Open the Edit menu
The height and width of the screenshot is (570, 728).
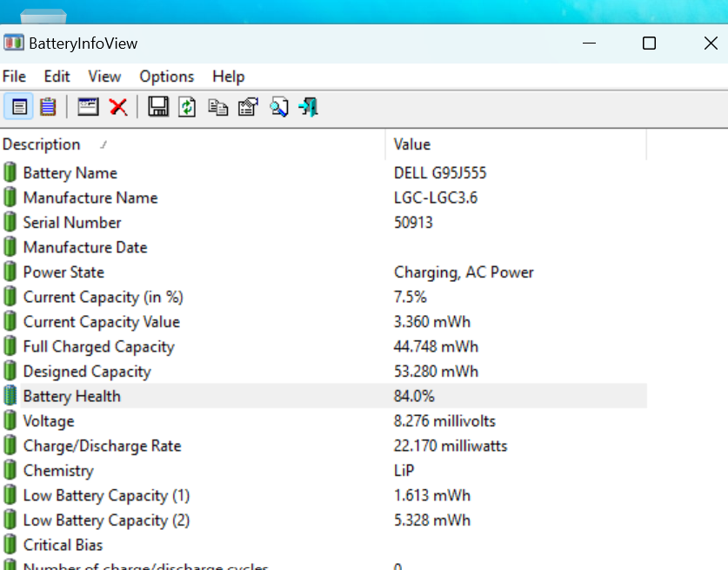[x=57, y=77]
